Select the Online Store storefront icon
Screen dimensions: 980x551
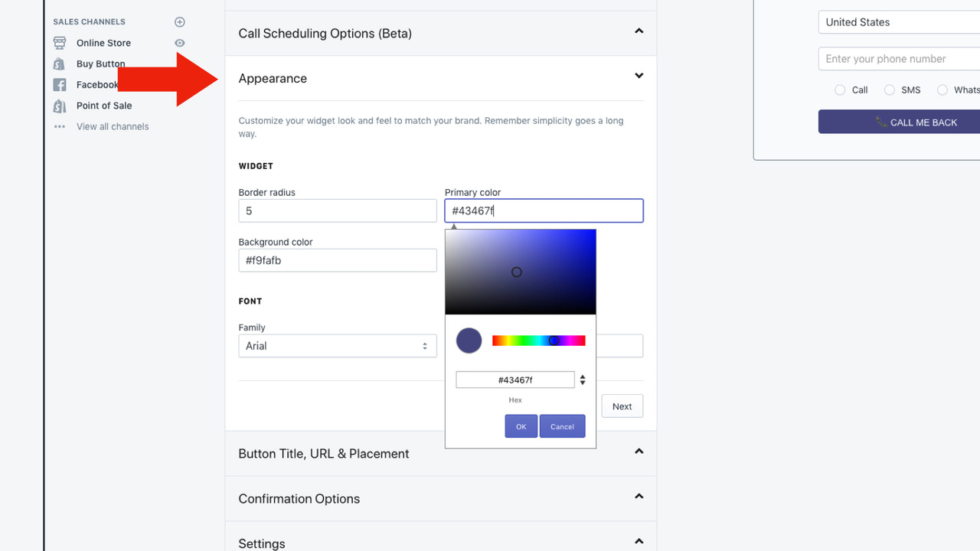click(60, 43)
